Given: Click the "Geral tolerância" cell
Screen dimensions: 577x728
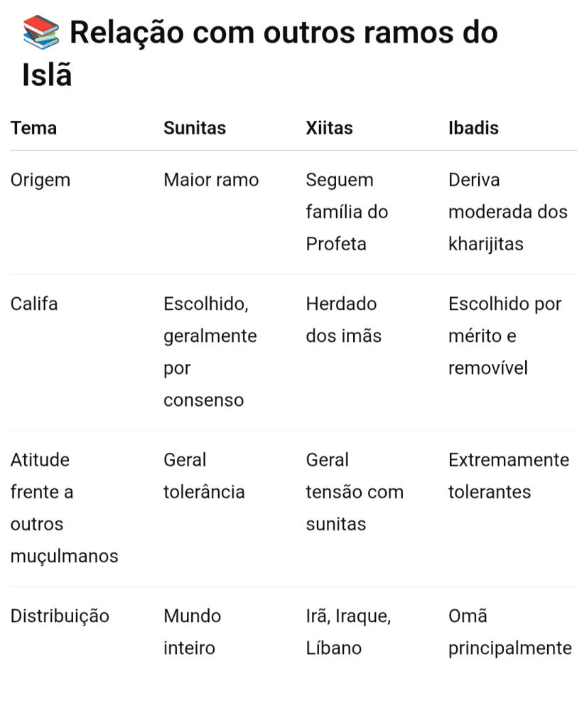Looking at the screenshot, I should pos(204,476).
